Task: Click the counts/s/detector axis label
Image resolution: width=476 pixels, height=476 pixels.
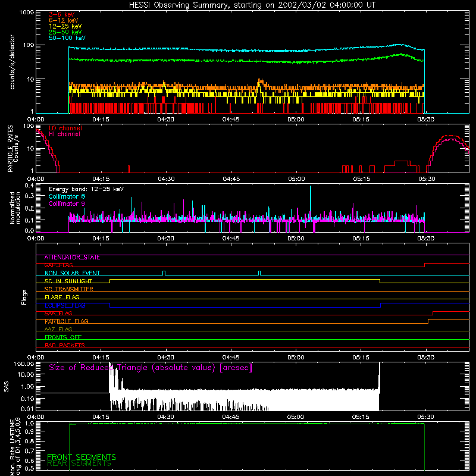Action: pyautogui.click(x=12, y=62)
